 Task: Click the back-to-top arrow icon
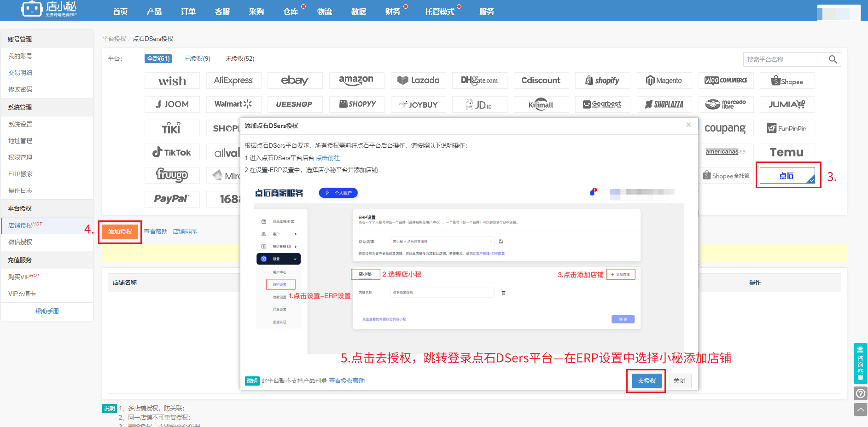pyautogui.click(x=861, y=410)
